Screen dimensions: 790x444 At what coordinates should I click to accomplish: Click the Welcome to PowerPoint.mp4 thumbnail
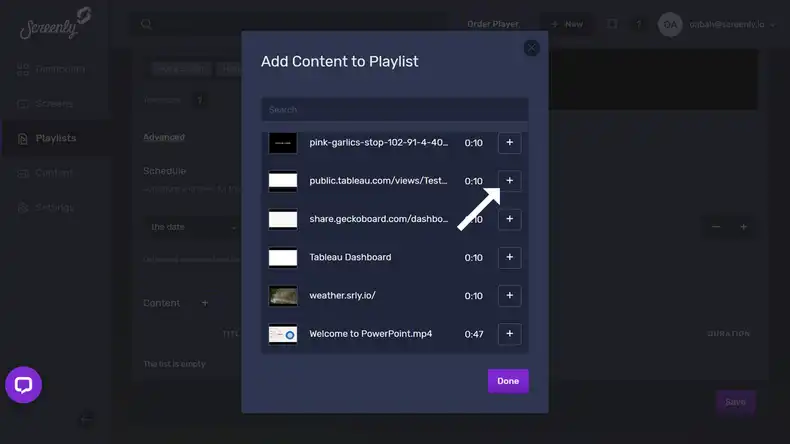283,334
